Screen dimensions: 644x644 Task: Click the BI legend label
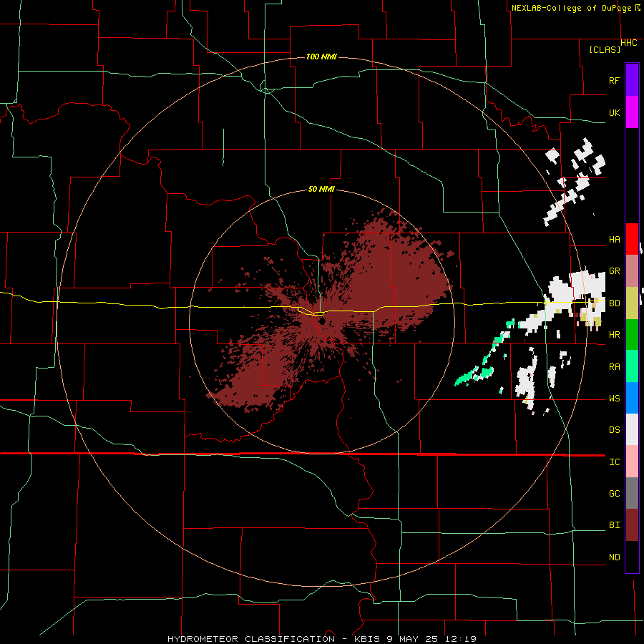(614, 525)
